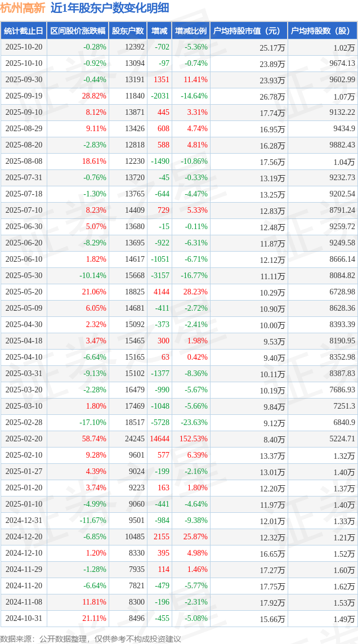Click the 2024-10-31 date cell

(24, 619)
